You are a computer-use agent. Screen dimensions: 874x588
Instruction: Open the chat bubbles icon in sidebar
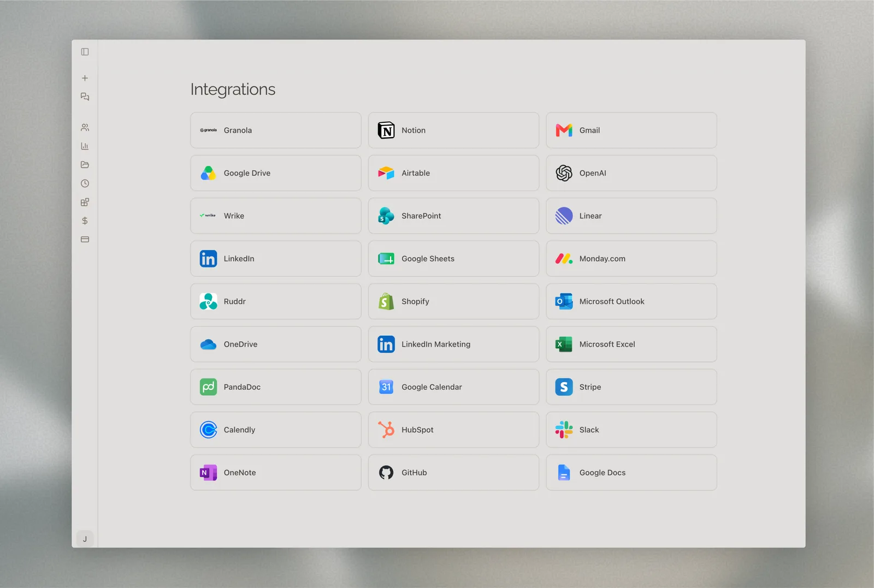coord(85,97)
